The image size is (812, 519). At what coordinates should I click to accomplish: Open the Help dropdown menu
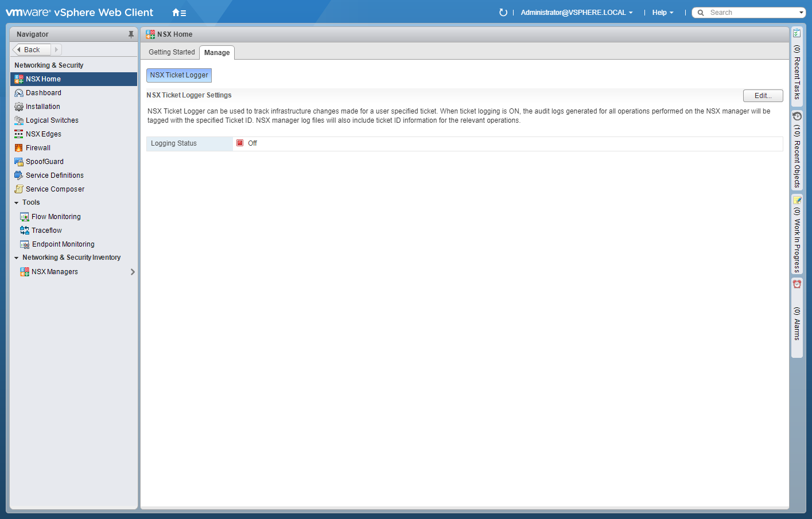(x=662, y=13)
